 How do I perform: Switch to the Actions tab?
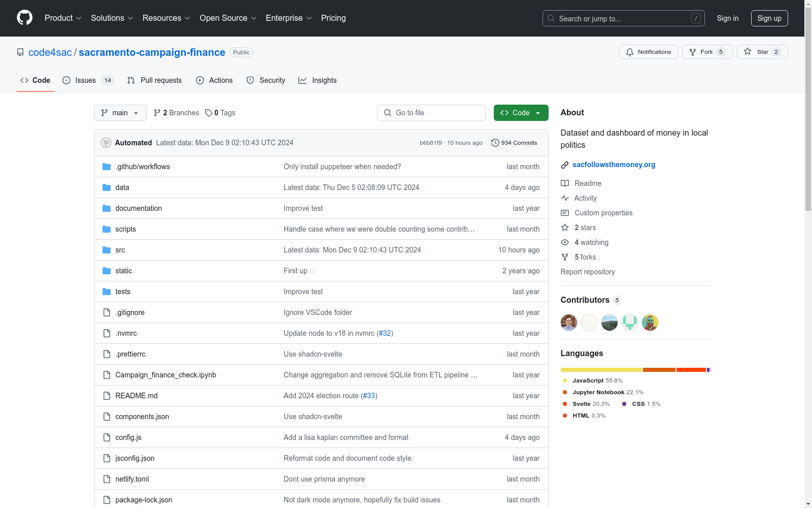214,80
